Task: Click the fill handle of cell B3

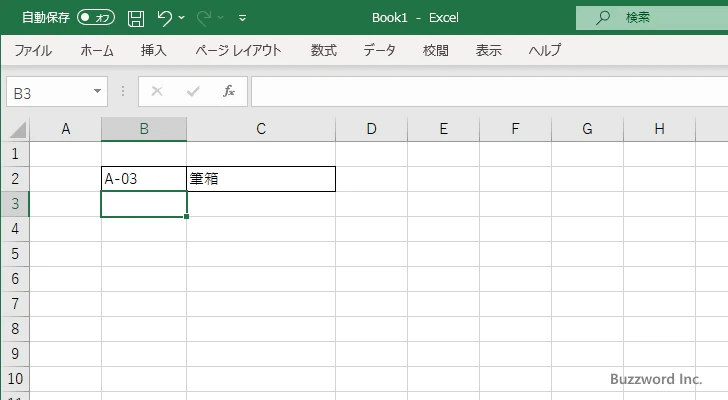Action: (x=186, y=216)
